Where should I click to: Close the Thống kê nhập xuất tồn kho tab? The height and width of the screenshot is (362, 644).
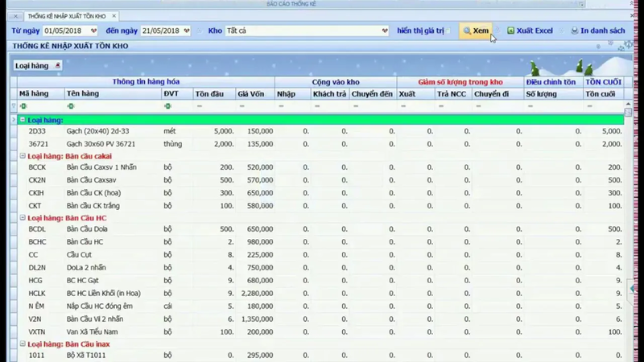[x=114, y=16]
